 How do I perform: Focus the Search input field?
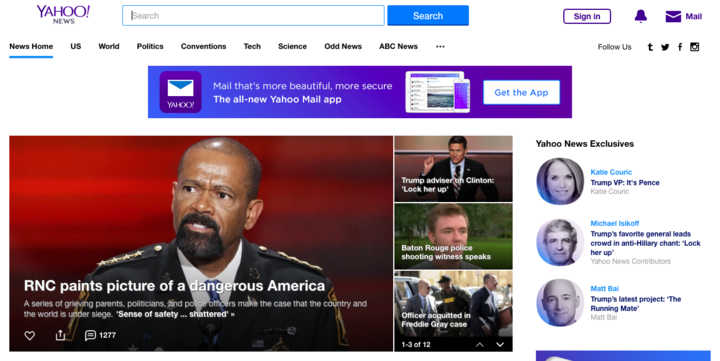click(x=253, y=16)
